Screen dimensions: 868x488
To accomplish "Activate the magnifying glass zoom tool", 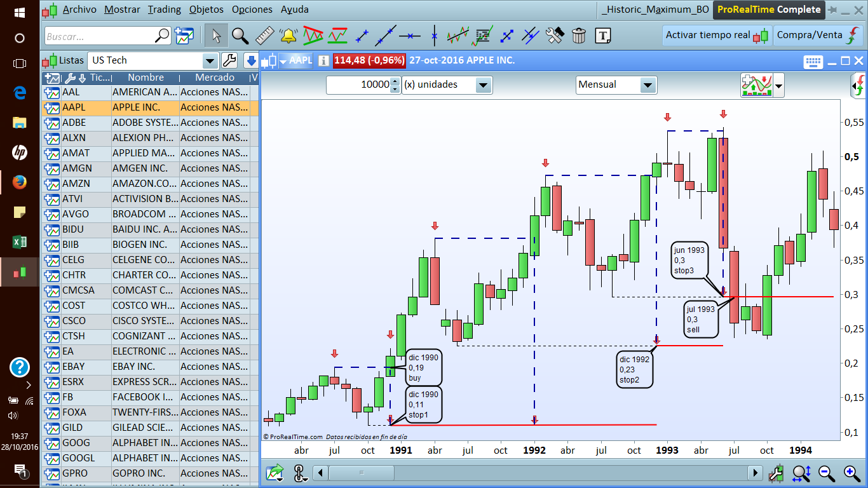I will [240, 36].
